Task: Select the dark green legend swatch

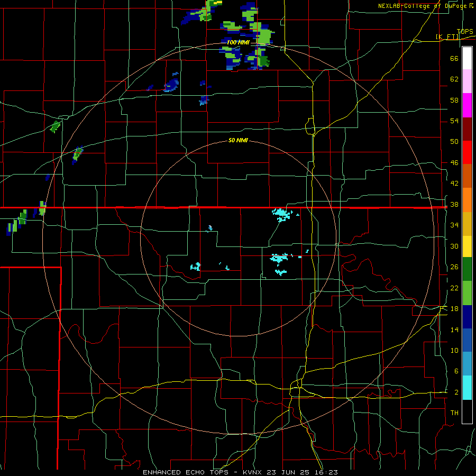Action: click(467, 269)
